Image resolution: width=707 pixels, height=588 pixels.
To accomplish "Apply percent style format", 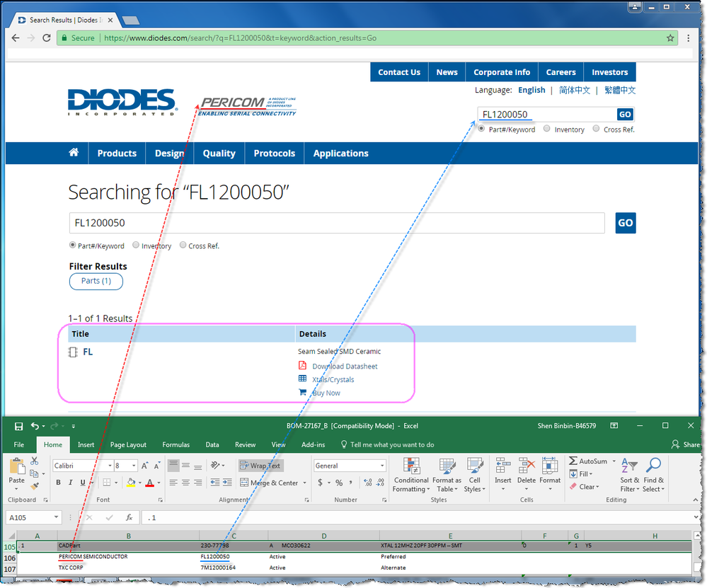I will coord(339,483).
